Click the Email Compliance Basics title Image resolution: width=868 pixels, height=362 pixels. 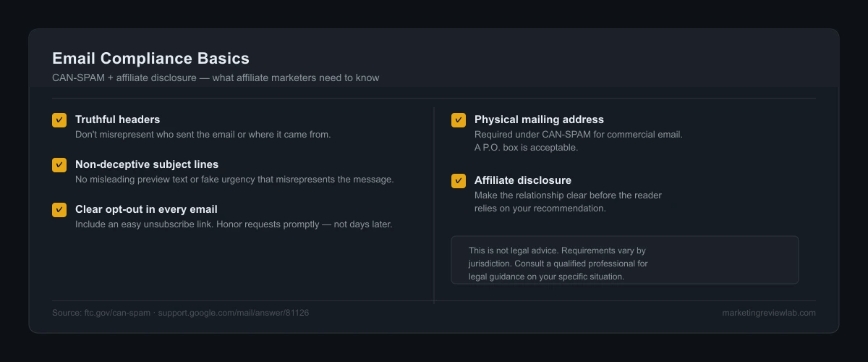150,59
